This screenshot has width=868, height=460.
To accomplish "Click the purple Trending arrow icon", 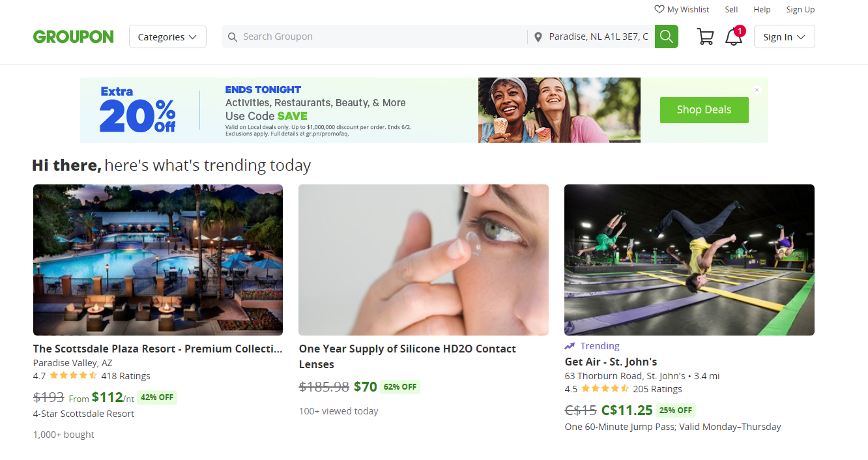I will [570, 346].
